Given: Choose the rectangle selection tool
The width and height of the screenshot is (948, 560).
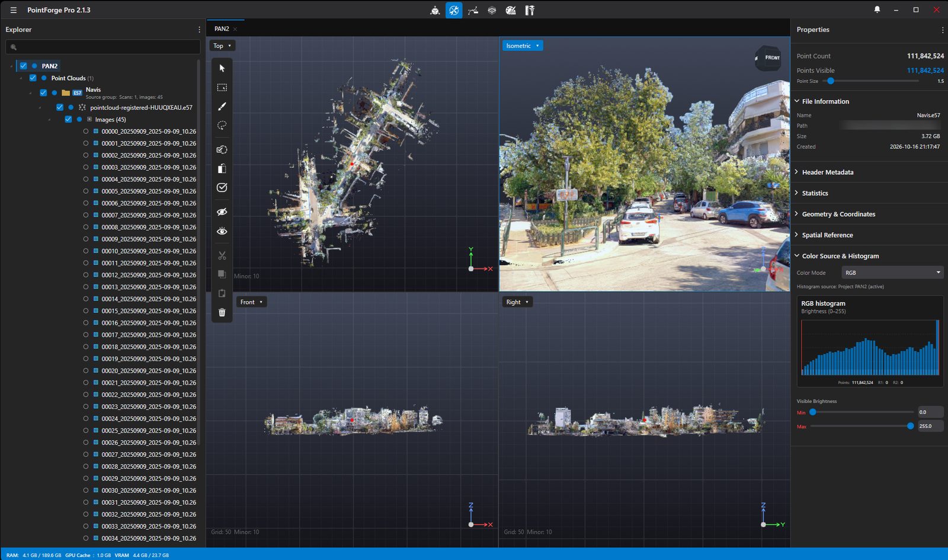Looking at the screenshot, I should coord(222,87).
